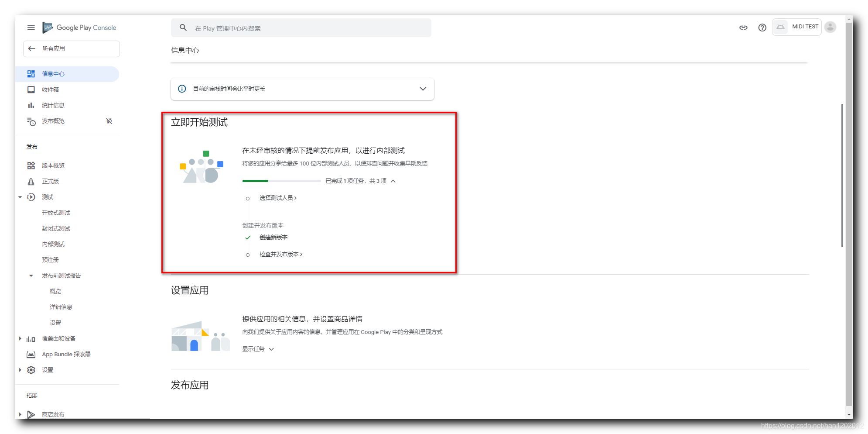Click the Play 管理中心 search field
868x434 pixels.
click(x=301, y=27)
